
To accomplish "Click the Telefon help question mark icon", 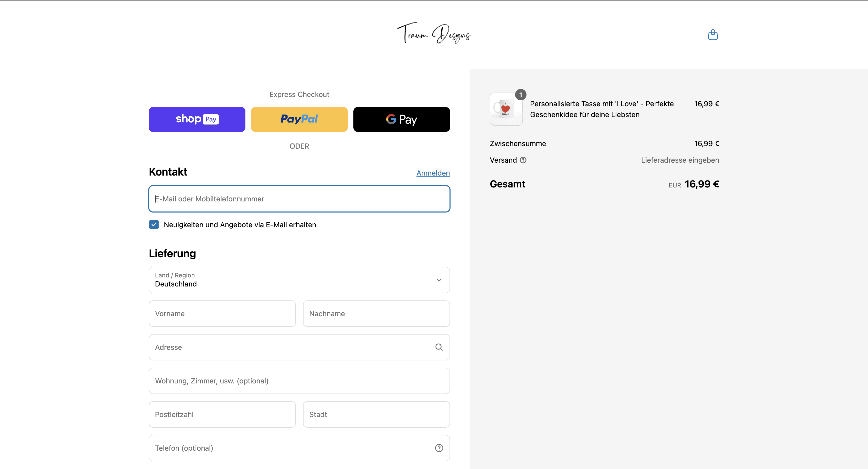I will pos(439,448).
